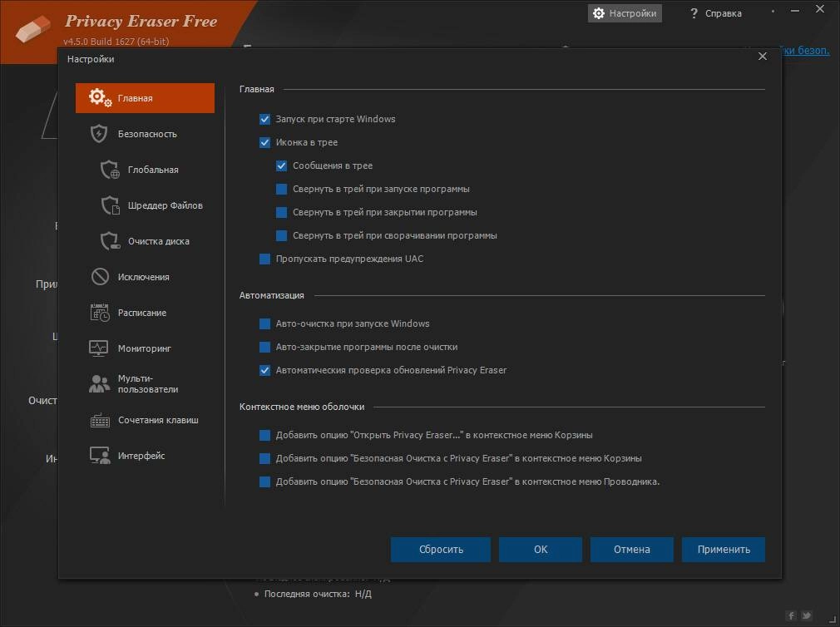Select the Интерфейс settings tab
Viewport: 840px width, 627px height.
coord(145,456)
